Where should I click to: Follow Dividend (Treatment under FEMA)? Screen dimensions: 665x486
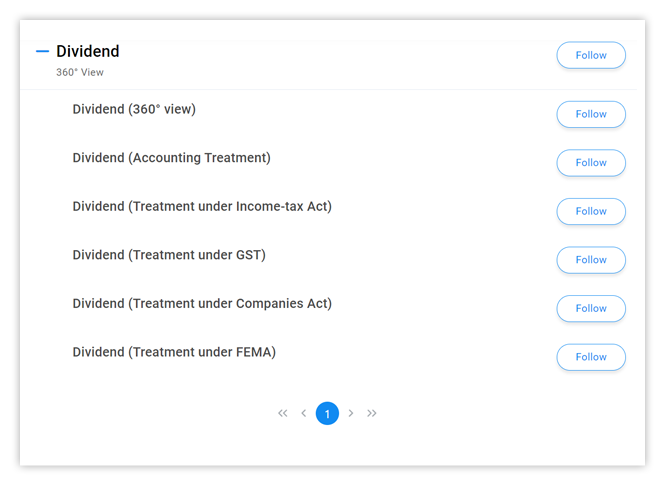[x=591, y=357]
